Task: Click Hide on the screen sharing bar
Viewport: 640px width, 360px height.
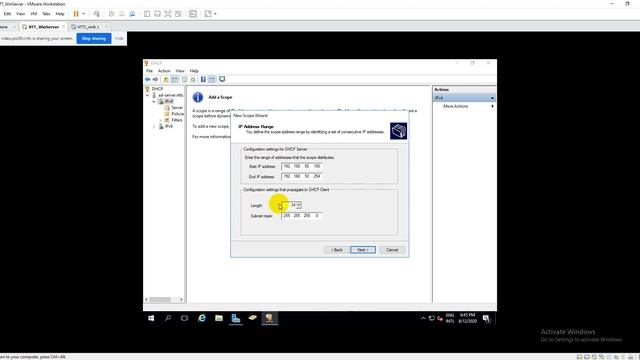Action: (x=119, y=38)
